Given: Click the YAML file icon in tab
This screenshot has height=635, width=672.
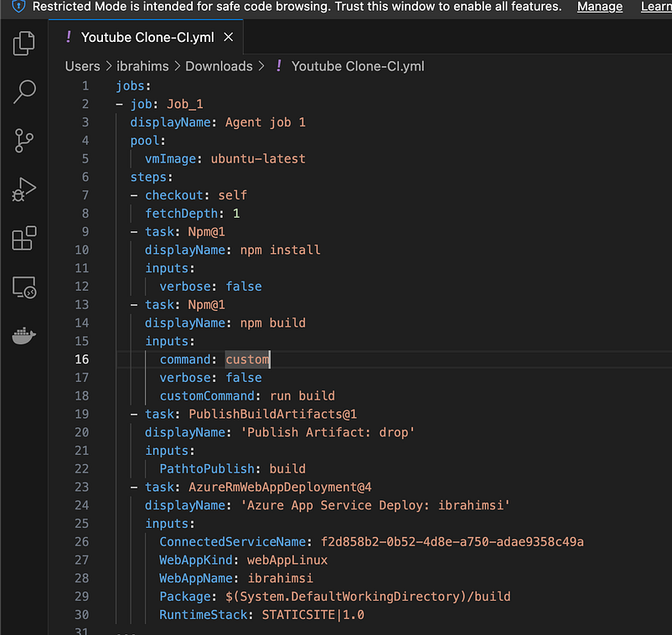Looking at the screenshot, I should pos(69,37).
